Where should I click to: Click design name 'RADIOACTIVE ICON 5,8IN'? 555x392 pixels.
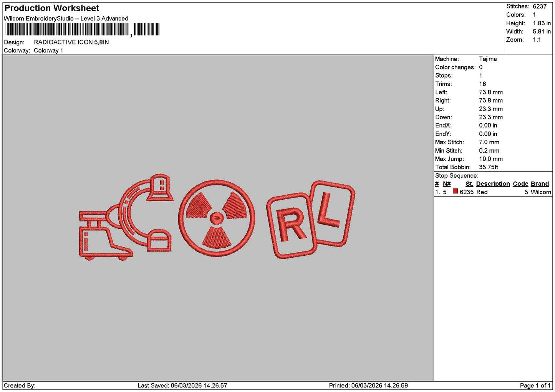click(x=71, y=42)
